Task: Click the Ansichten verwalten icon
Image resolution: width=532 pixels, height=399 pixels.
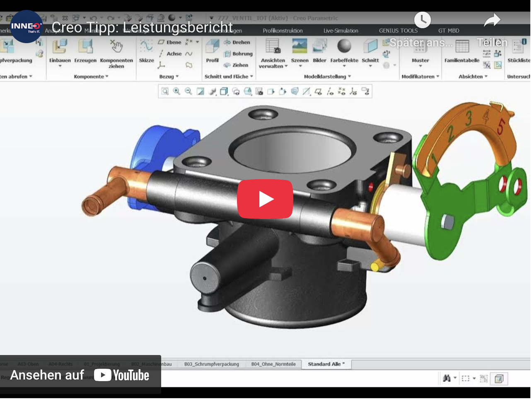Action: 273,46
